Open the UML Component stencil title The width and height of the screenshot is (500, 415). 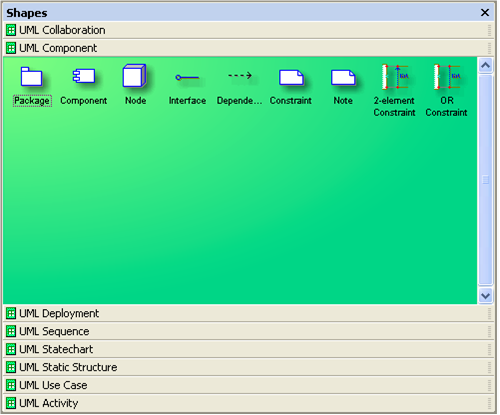tap(58, 48)
